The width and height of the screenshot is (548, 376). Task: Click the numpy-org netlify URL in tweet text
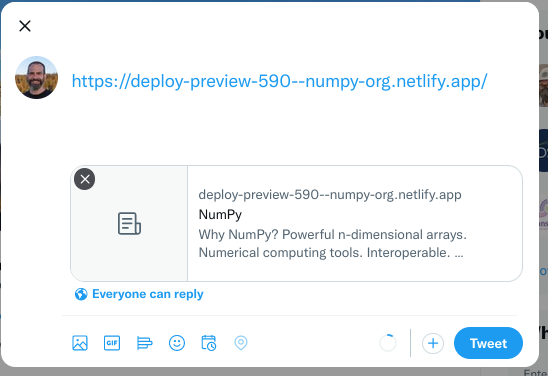point(279,81)
